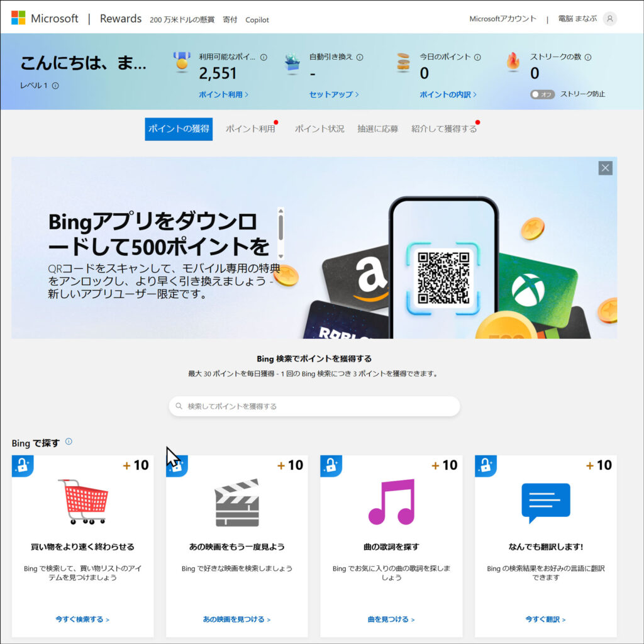Toggle ストリーク防止 switch

pos(542,94)
